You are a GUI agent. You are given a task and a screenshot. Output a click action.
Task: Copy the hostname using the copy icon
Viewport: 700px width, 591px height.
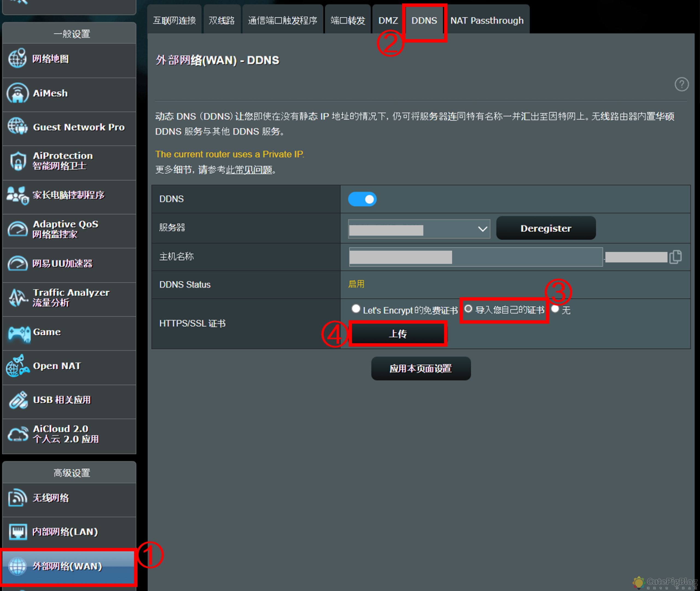[x=676, y=257]
